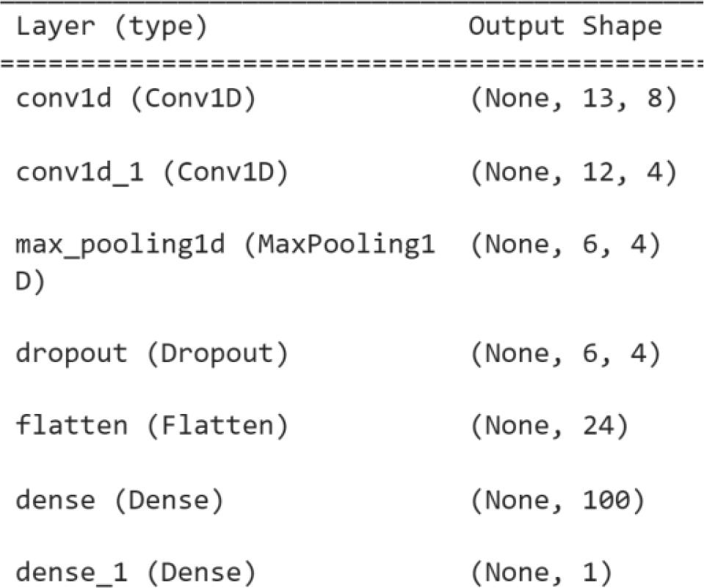
Task: Click the (None, 1) output shape
Action: (540, 573)
